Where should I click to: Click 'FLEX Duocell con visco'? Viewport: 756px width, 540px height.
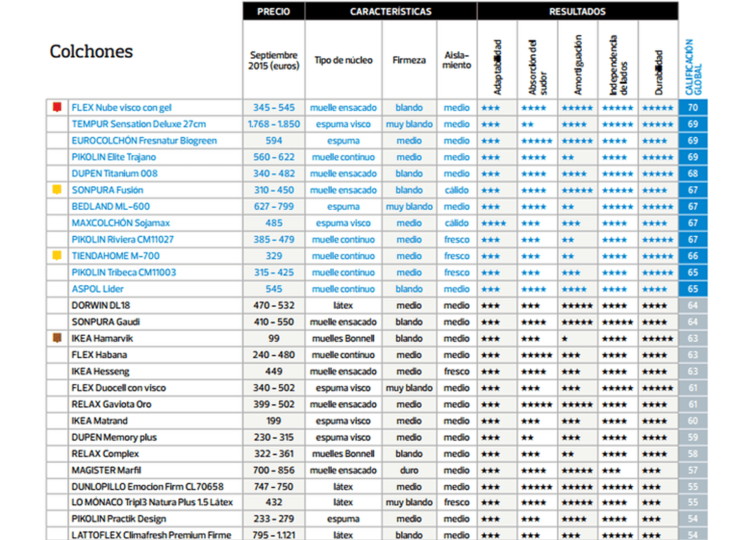(x=118, y=388)
